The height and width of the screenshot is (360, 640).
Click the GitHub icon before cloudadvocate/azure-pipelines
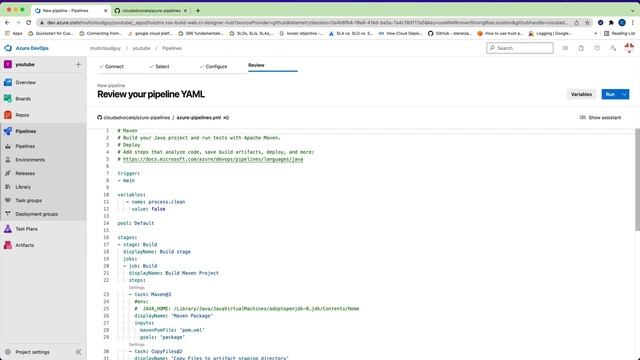(99, 118)
